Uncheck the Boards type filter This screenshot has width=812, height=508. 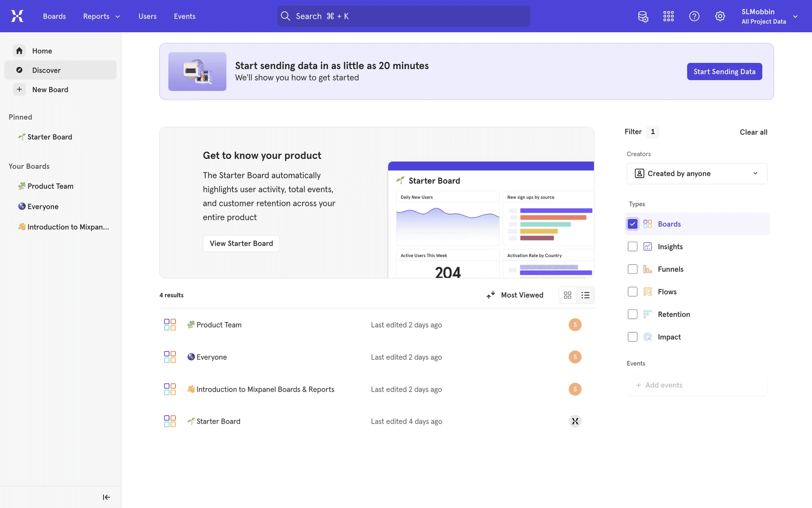[x=632, y=224]
